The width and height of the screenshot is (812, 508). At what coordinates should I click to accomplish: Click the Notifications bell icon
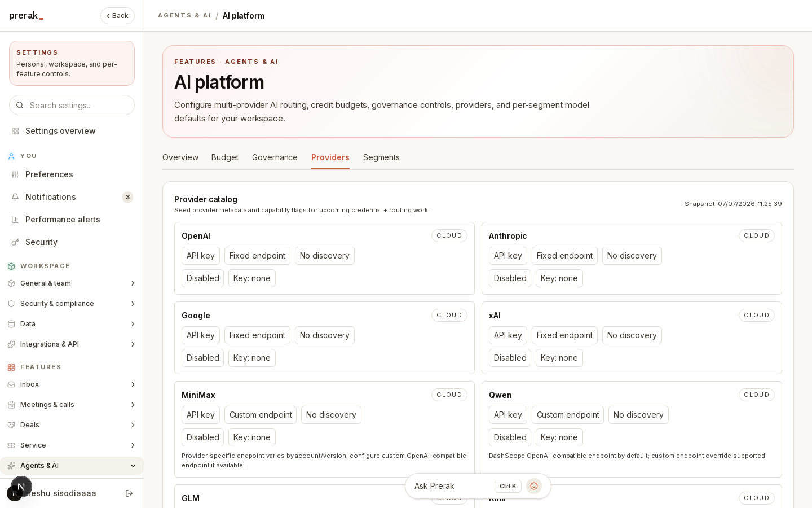15,197
